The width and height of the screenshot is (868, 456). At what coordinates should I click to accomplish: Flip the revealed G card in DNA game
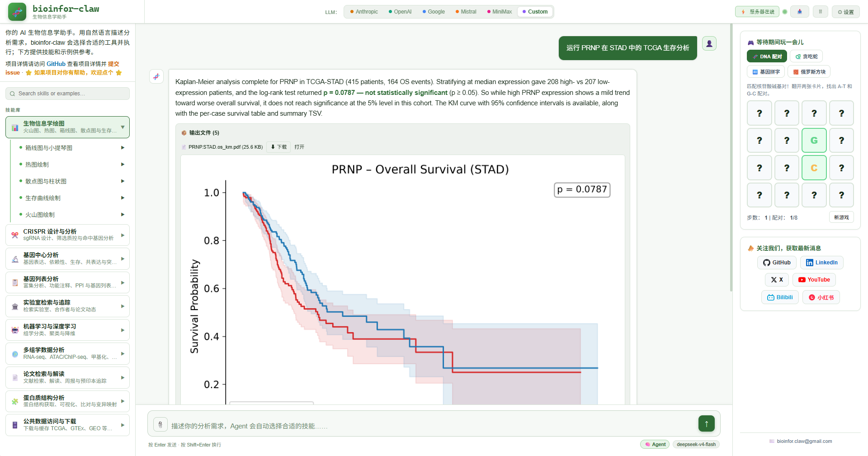click(814, 140)
